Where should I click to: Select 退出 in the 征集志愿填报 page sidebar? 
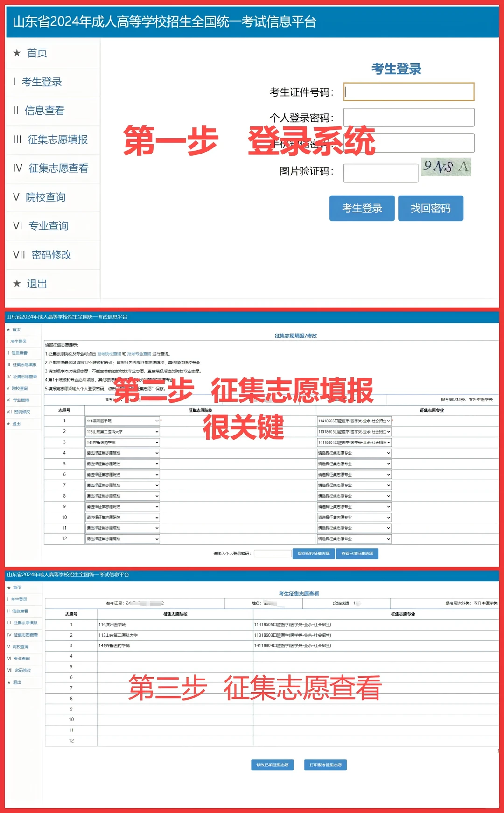[16, 424]
